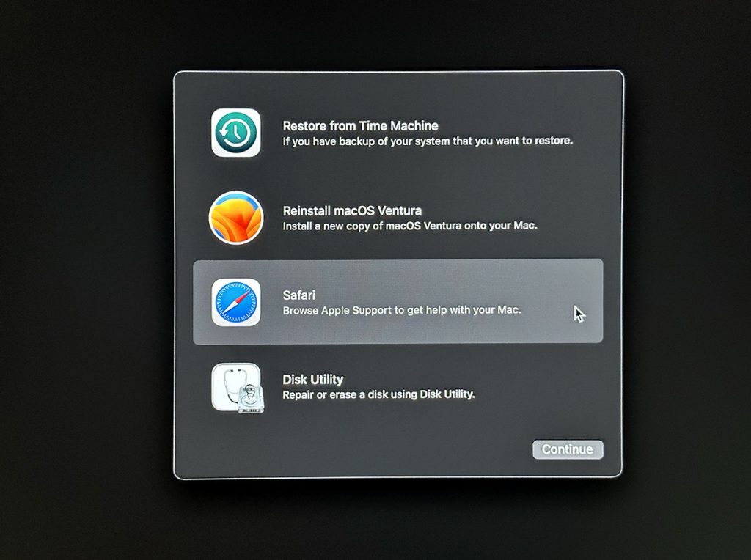Viewport: 751px width, 560px height.
Task: Click the Safari compass icon
Action: pyautogui.click(x=235, y=302)
